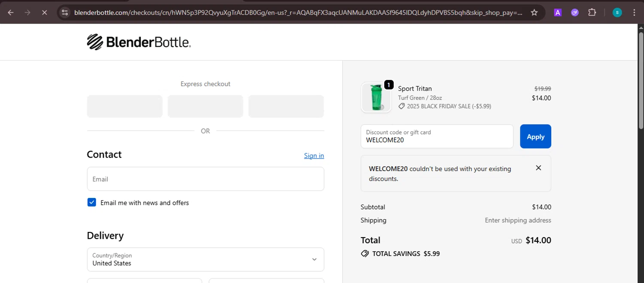This screenshot has height=283, width=644.
Task: Go back to the previous page
Action: coord(11,12)
